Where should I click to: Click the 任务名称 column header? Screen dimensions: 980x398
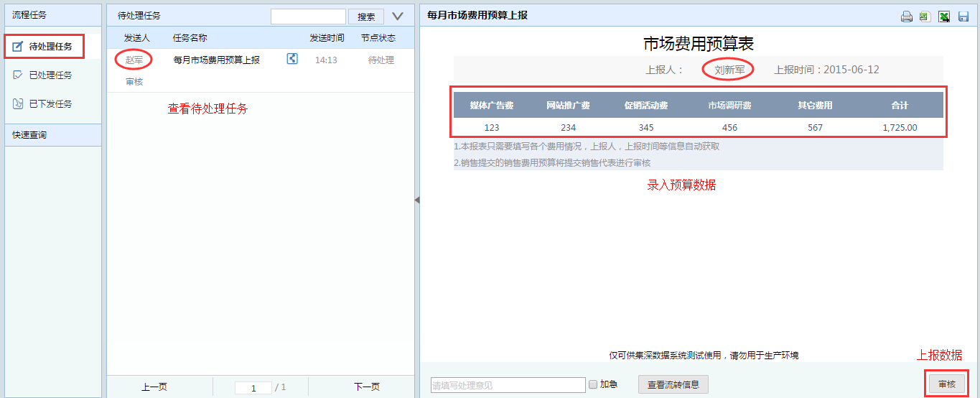190,37
